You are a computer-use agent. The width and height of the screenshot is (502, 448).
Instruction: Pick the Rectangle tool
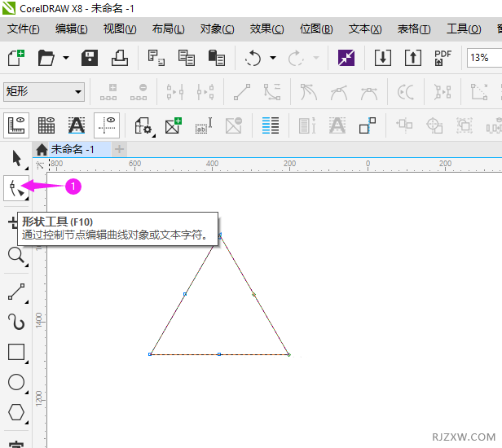pyautogui.click(x=15, y=352)
